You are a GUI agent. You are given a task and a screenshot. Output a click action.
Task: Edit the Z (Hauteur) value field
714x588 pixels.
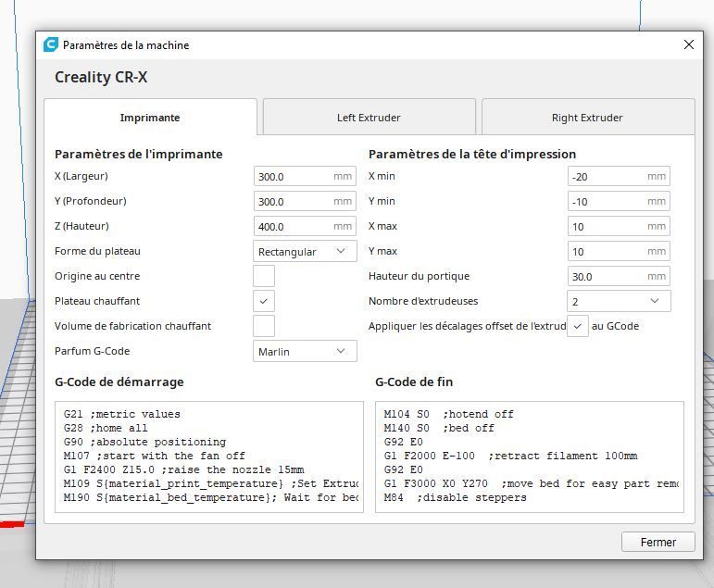pyautogui.click(x=305, y=226)
